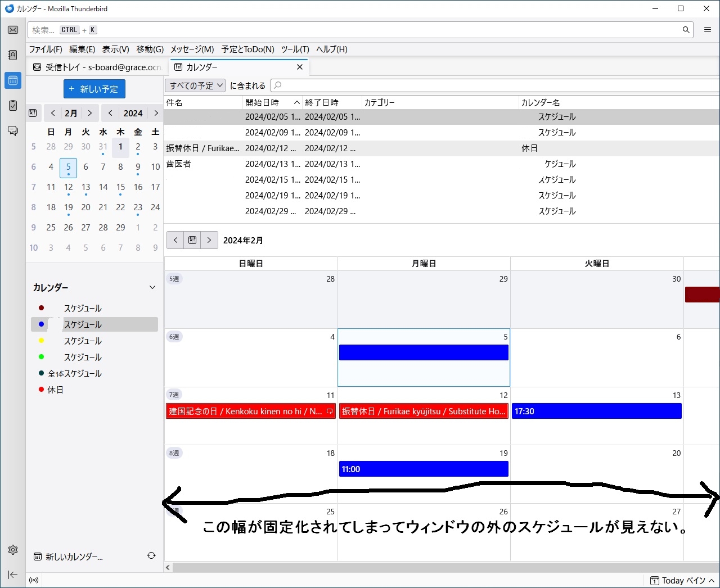Image resolution: width=720 pixels, height=588 pixels.
Task: Open the hamburger application menu
Action: 708,30
